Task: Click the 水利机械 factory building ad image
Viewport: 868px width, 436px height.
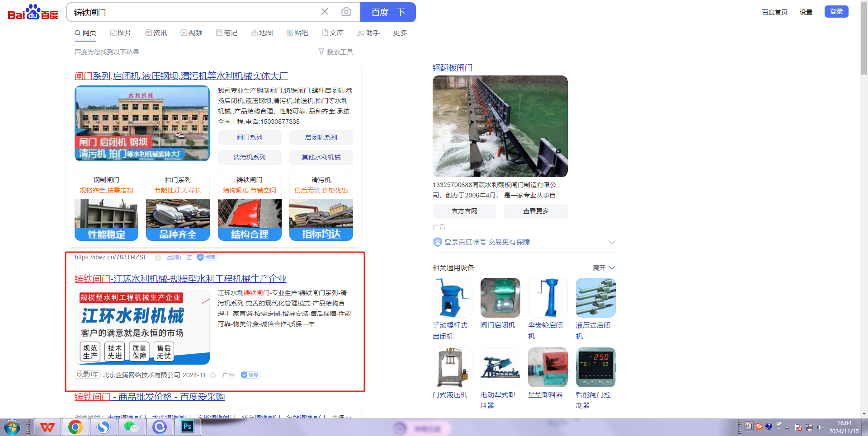Action: [142, 123]
